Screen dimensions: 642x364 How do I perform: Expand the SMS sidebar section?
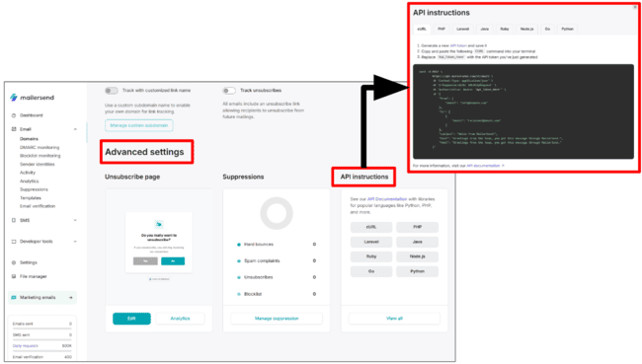(75, 220)
